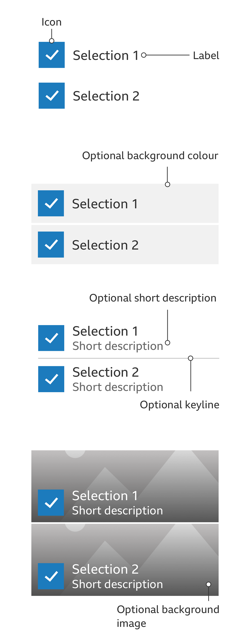The image size is (251, 644).
Task: Click the 'Label' annotation text
Action: [206, 56]
